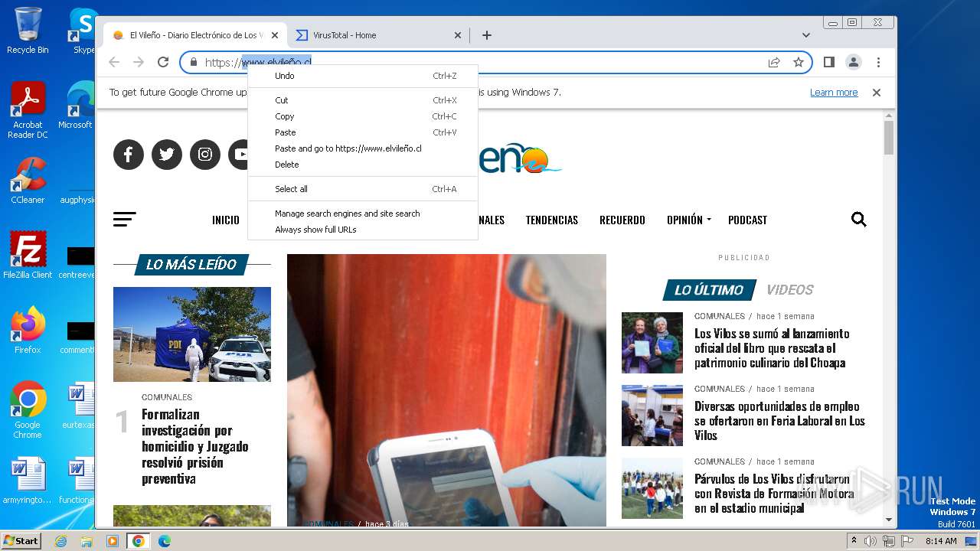The width and height of the screenshot is (980, 551).
Task: Open a new tab with plus button
Action: (486, 35)
